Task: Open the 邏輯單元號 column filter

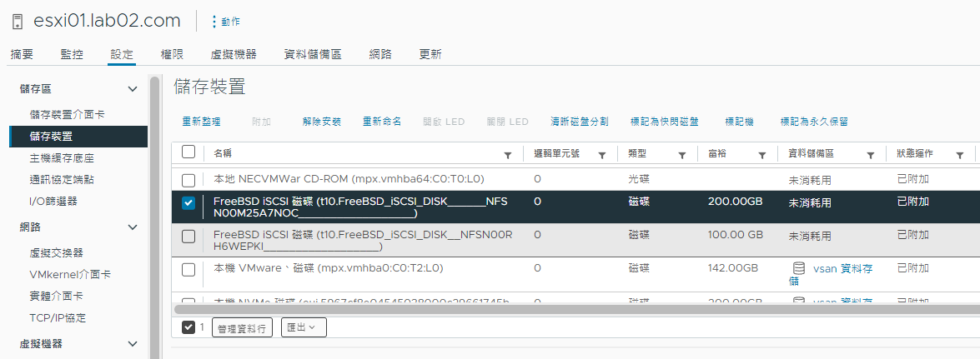Action: click(x=602, y=155)
